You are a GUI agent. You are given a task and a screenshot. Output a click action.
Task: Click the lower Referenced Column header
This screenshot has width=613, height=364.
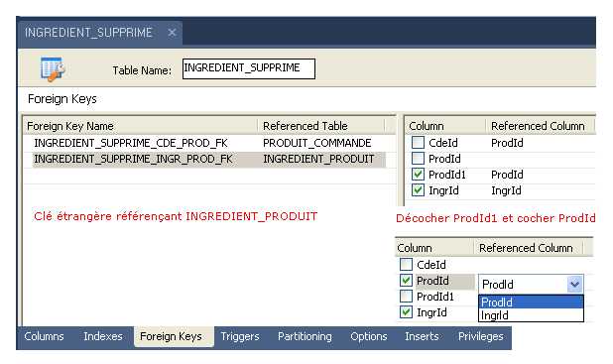[x=527, y=248]
